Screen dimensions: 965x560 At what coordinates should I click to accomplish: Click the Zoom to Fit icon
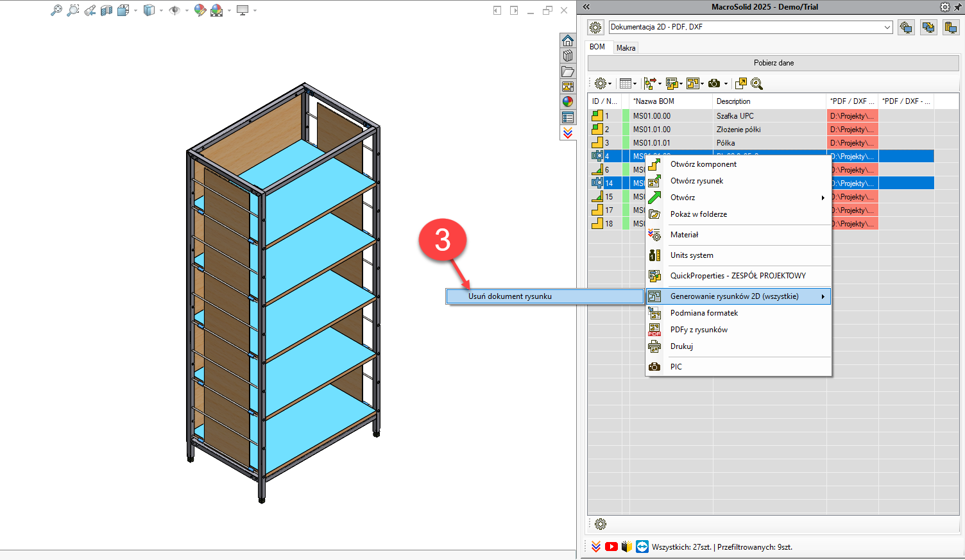(x=56, y=10)
